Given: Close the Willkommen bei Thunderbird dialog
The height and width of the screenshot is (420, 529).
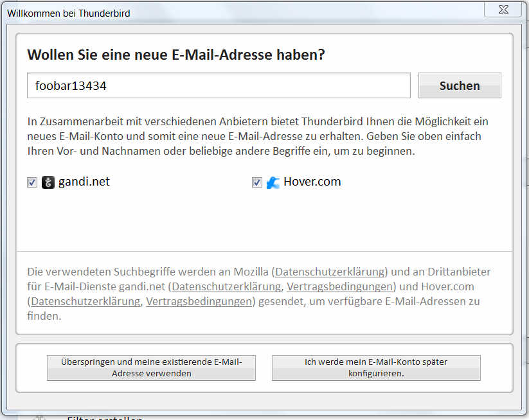Looking at the screenshot, I should pyautogui.click(x=503, y=9).
